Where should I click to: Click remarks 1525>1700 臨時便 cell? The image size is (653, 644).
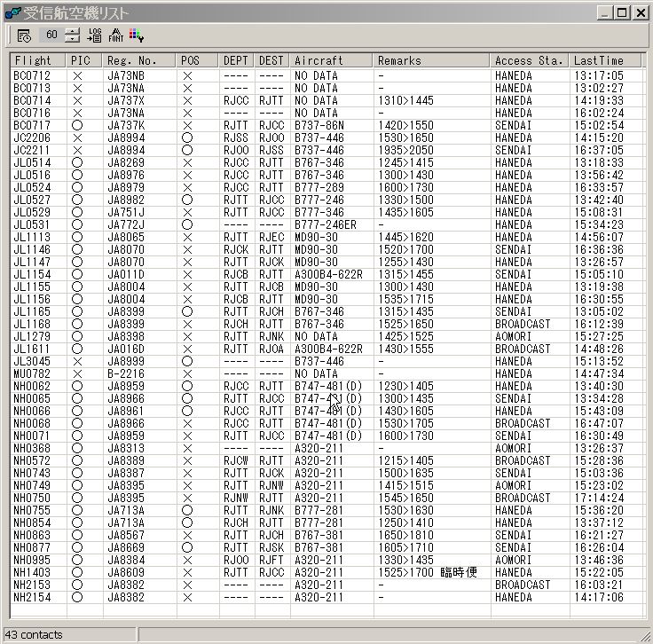(428, 572)
